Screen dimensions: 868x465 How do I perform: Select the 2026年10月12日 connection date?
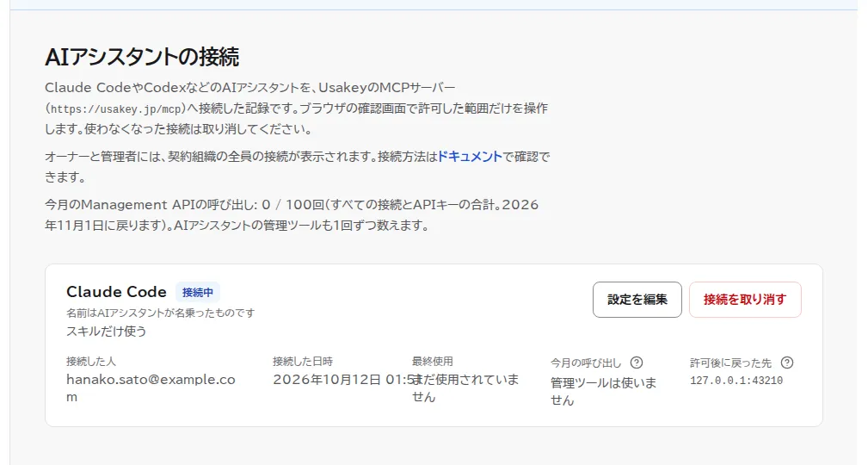tap(344, 380)
